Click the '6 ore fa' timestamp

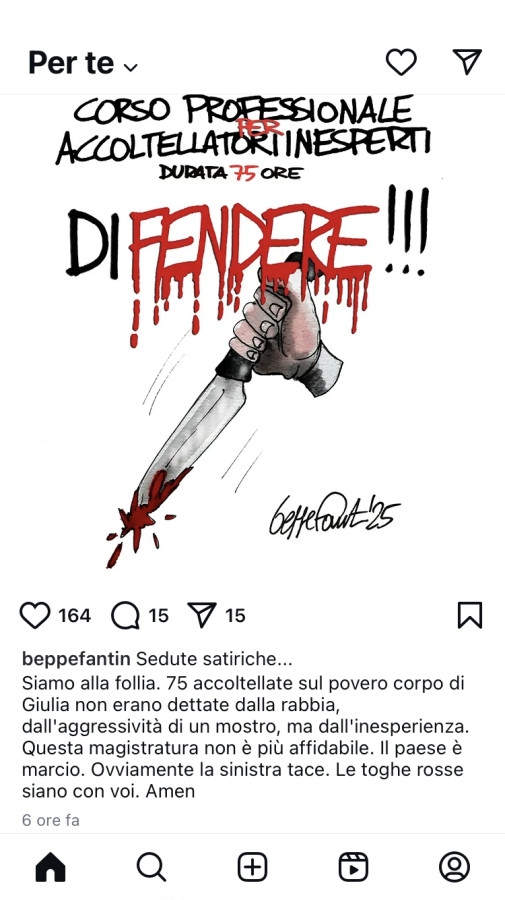click(50, 820)
